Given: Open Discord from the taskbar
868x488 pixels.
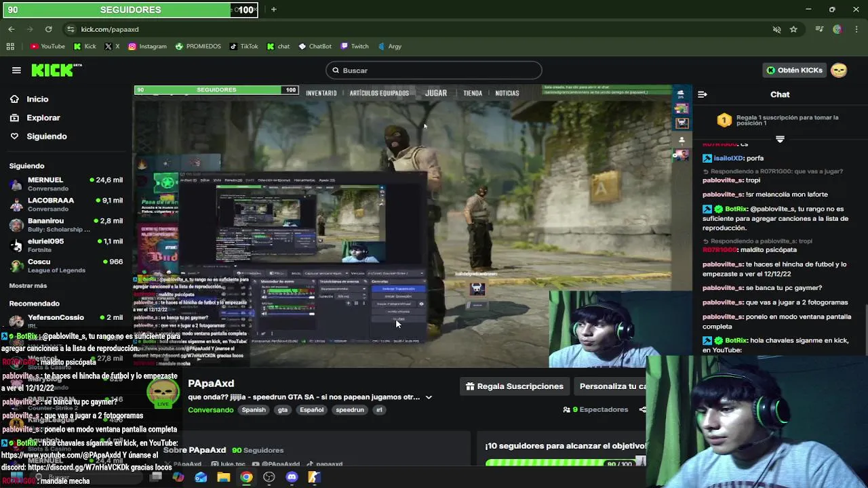Looking at the screenshot, I should coord(292,477).
